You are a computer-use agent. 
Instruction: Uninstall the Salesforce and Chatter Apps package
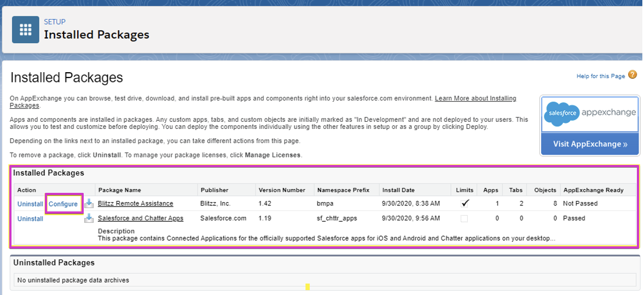pos(30,219)
